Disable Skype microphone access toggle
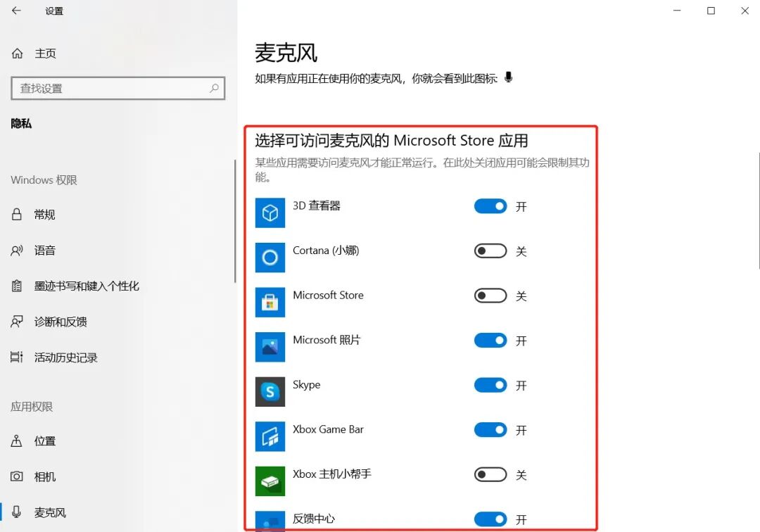Viewport: 760px width, 532px height. [x=490, y=385]
